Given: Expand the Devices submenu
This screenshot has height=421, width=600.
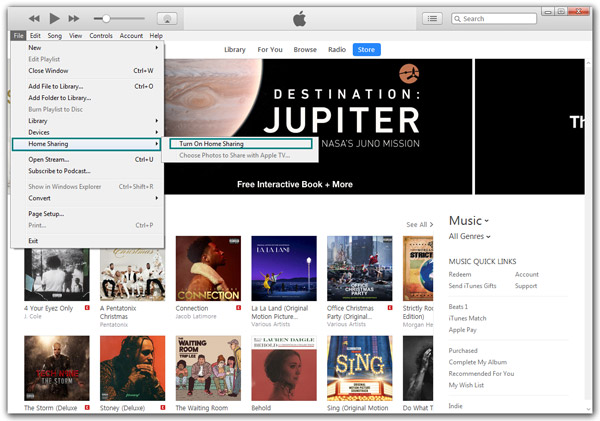Looking at the screenshot, I should pyautogui.click(x=88, y=132).
